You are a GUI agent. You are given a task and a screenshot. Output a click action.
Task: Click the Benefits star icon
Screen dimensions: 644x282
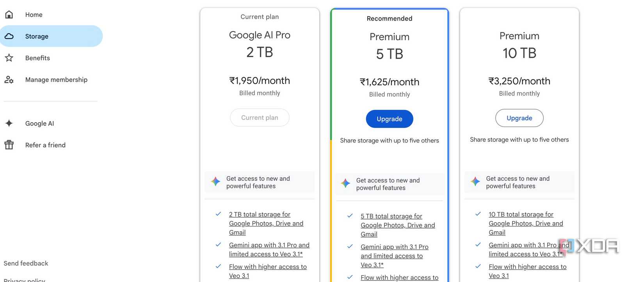point(9,58)
